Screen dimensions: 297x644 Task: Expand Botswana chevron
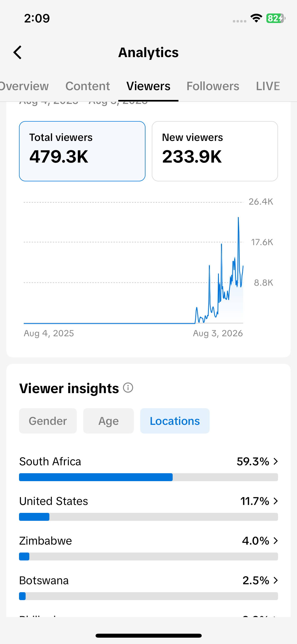point(276,580)
